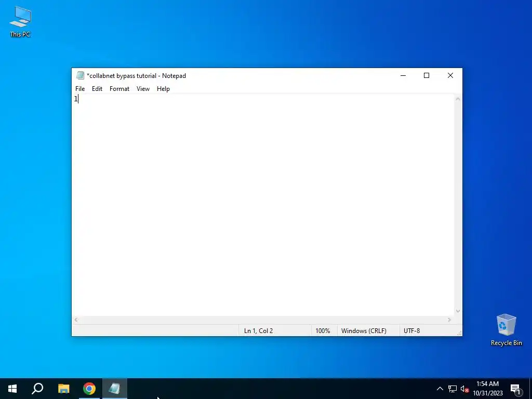Minimize the Notepad window

403,75
